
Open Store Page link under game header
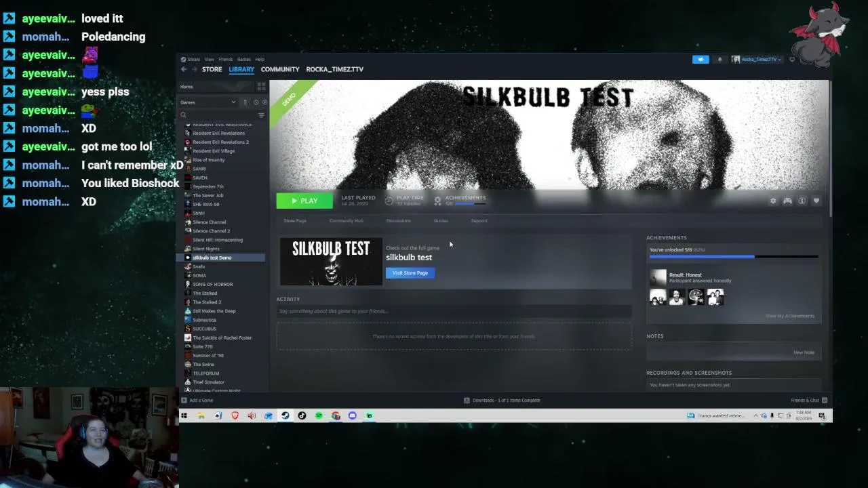tap(295, 220)
